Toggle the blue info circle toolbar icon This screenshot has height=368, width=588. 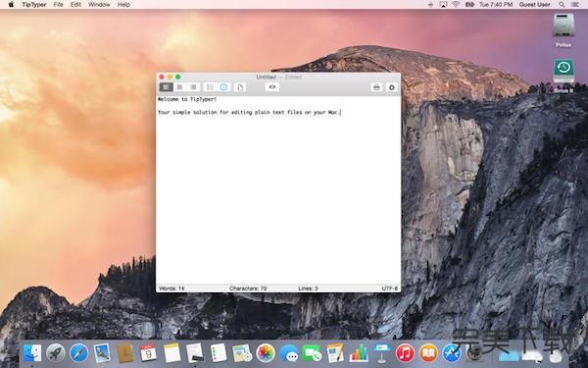223,87
